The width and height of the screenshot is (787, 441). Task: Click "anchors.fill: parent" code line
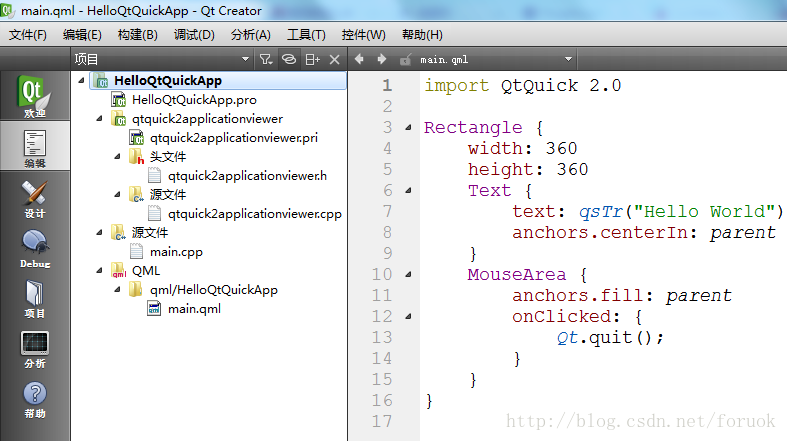(x=622, y=296)
